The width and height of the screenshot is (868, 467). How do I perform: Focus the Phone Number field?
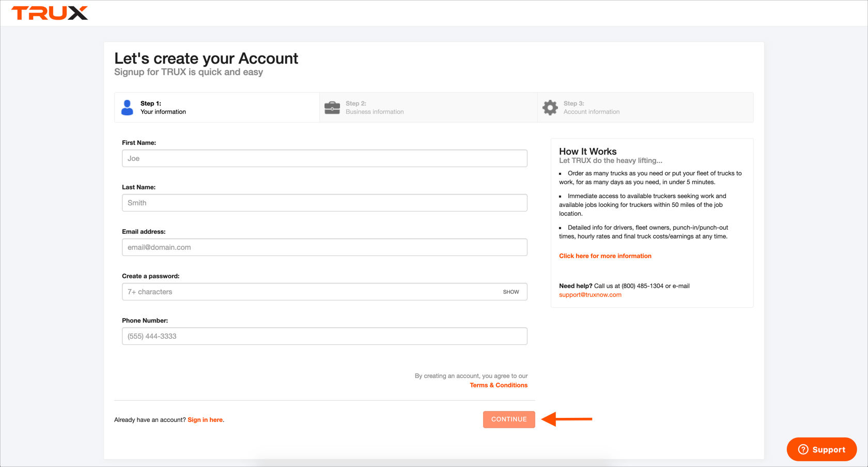tap(324, 336)
